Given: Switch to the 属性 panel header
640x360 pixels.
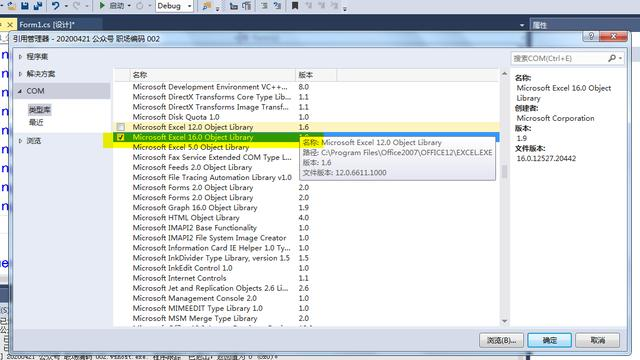Looking at the screenshot, I should click(540, 25).
